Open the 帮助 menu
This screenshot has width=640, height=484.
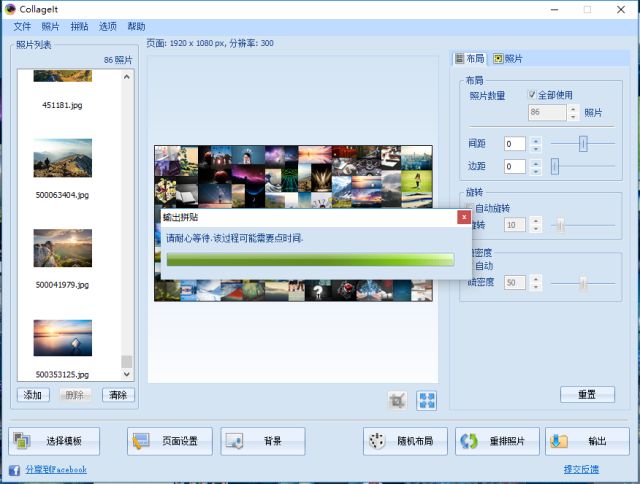pos(136,27)
